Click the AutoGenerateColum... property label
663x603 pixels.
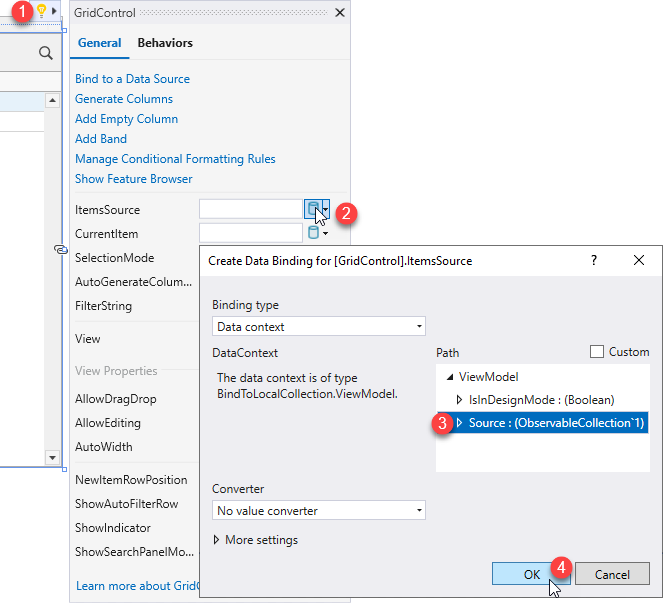(133, 282)
